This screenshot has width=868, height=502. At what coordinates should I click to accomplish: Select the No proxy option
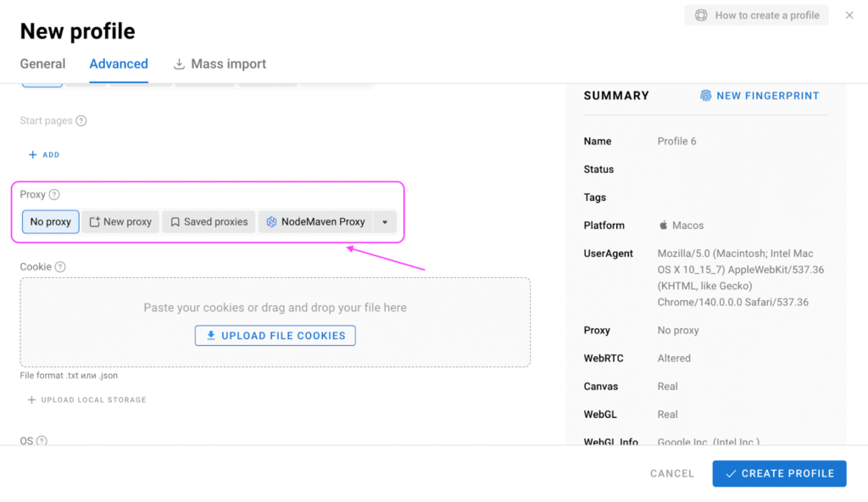[51, 222]
